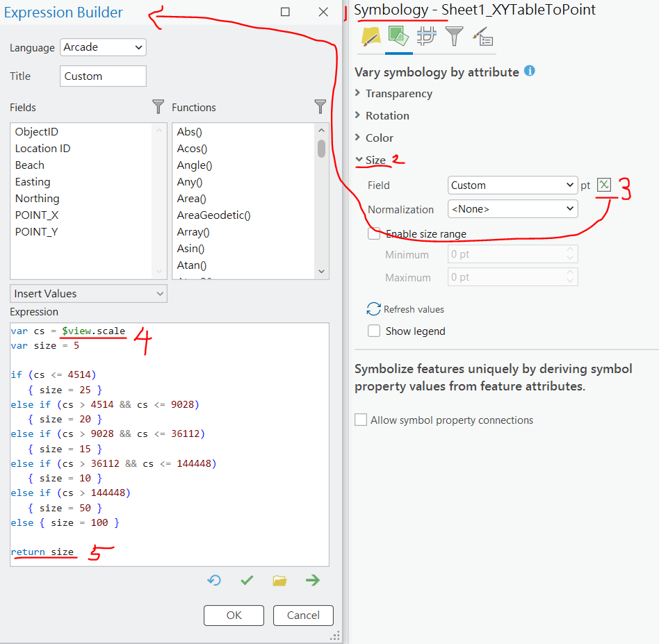Image resolution: width=659 pixels, height=644 pixels.
Task: Open the Normalization dropdown
Action: tap(512, 208)
